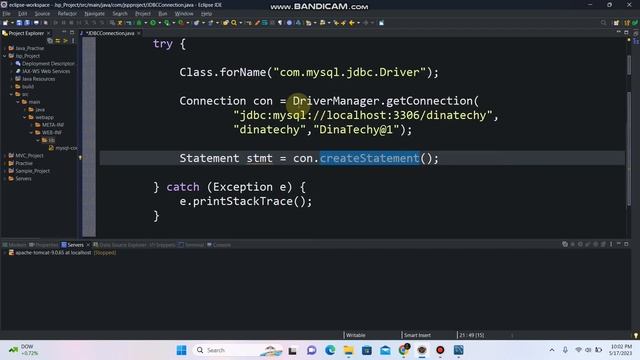Open the Window menu

(x=184, y=13)
